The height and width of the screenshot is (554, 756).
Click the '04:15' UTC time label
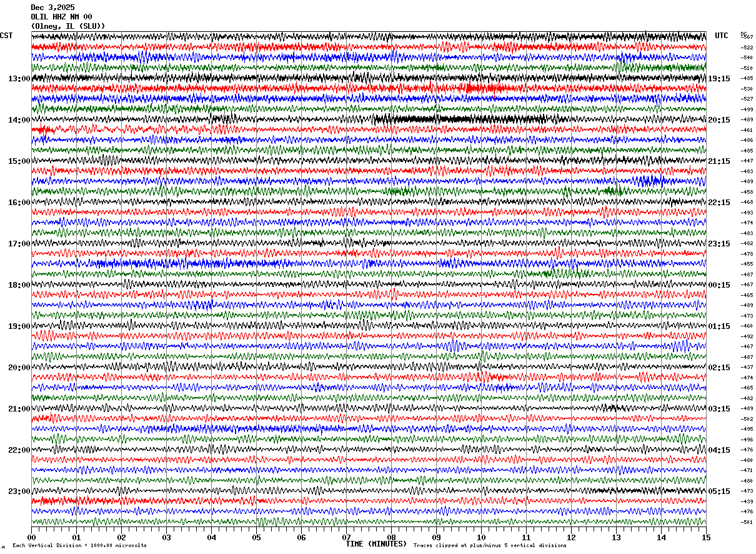[x=719, y=450]
